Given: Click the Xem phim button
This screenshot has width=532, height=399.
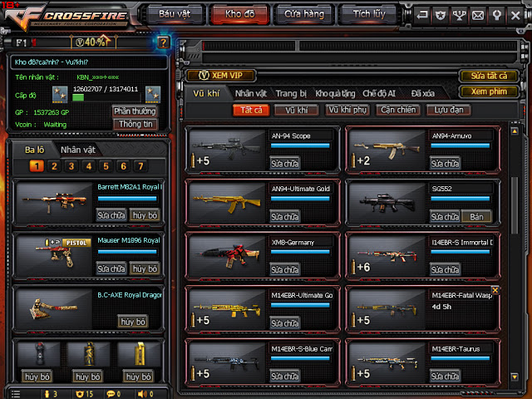Looking at the screenshot, I should click(x=489, y=91).
